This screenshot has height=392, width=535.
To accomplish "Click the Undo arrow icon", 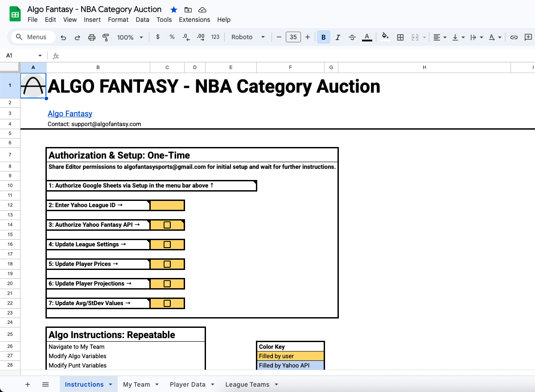I will 63,37.
